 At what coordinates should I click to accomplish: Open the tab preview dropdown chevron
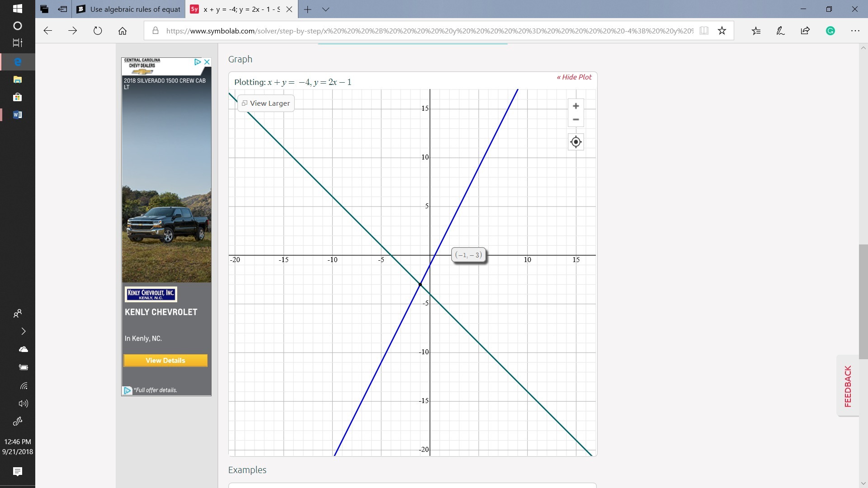coord(325,9)
